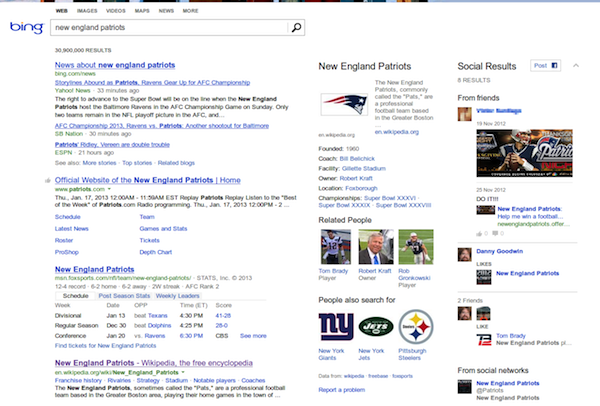Viewport: 600px width, 406px height.
Task: Collapse the Social Results panel chevron
Action: point(576,66)
